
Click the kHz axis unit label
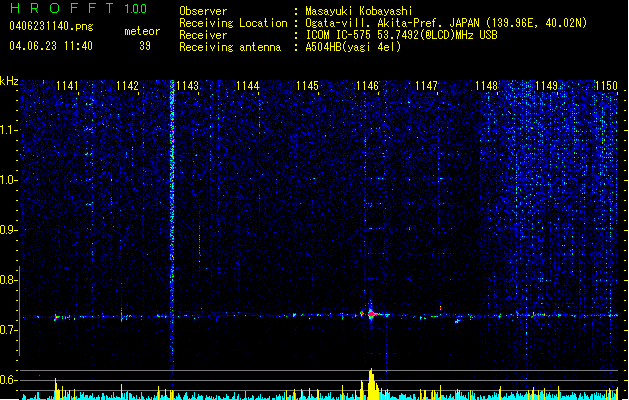tap(9, 81)
